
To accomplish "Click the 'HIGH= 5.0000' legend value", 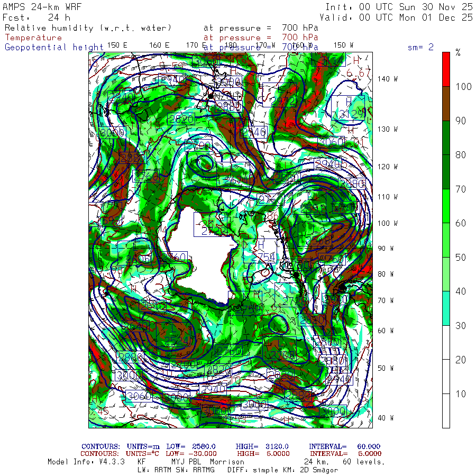I will (x=263, y=454).
